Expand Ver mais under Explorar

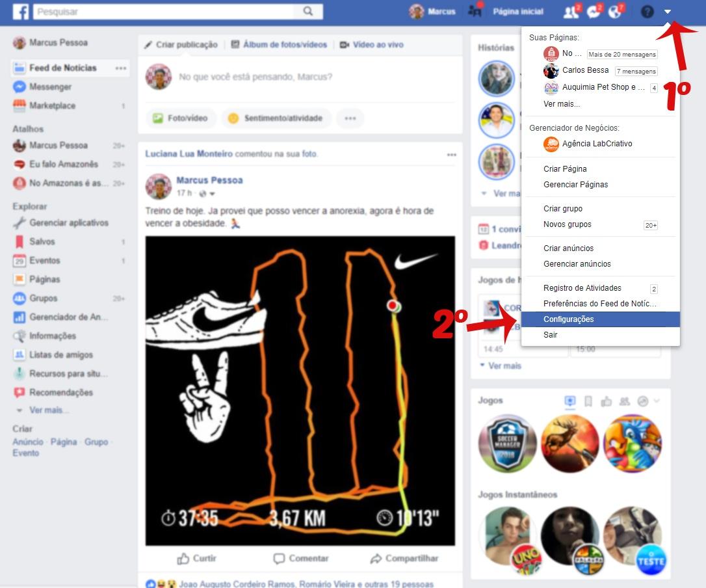point(49,410)
